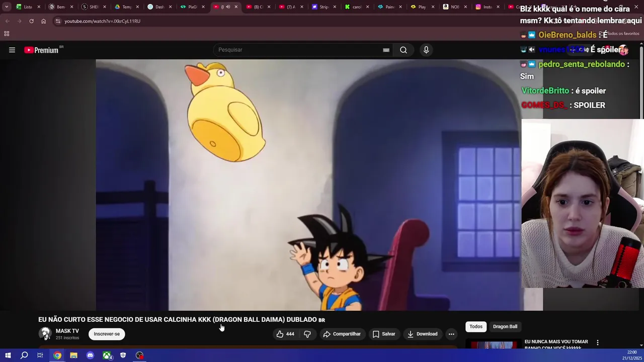Open 'EU NUNCA MAIS VOU TOMAR BANHO' video title

556,344
